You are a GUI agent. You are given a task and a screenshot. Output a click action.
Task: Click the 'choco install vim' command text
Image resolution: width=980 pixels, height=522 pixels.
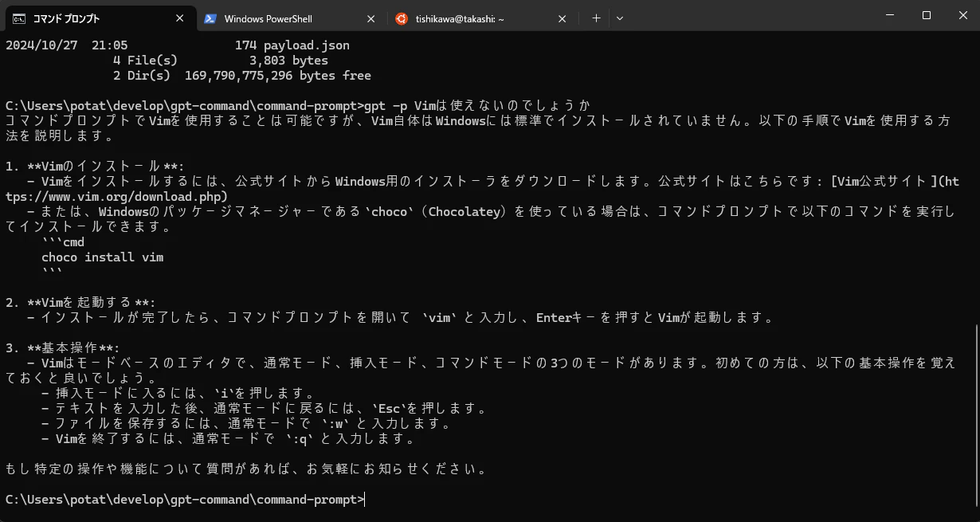[x=103, y=257]
